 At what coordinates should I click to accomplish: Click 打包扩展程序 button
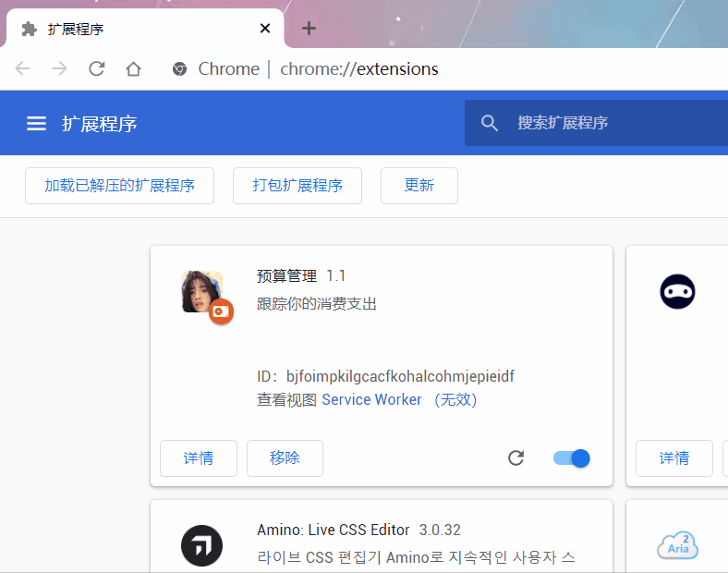297,186
